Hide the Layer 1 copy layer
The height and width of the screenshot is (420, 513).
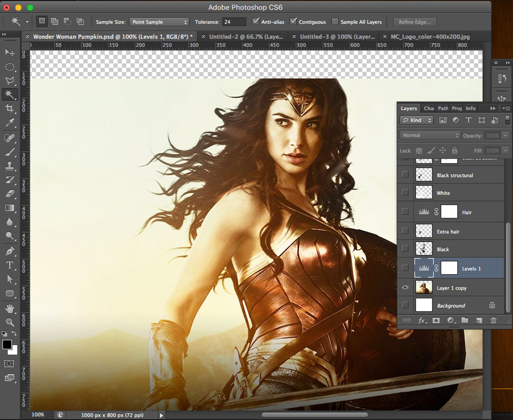click(405, 288)
